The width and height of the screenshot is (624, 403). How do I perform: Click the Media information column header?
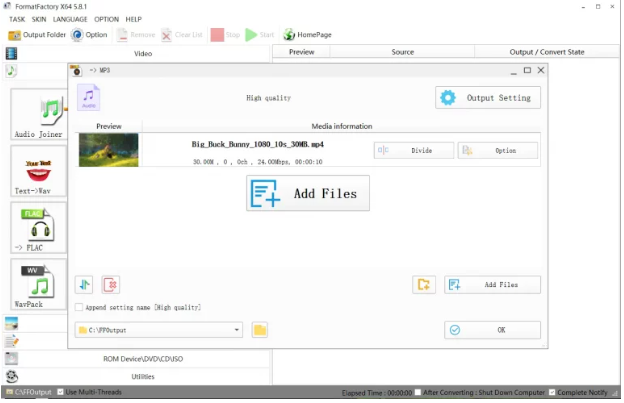[341, 127]
